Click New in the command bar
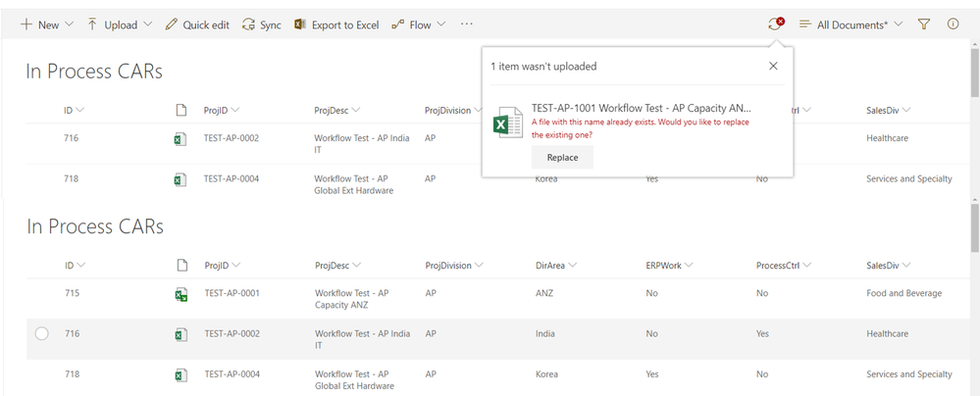Image resolution: width=980 pixels, height=396 pixels. [49, 25]
